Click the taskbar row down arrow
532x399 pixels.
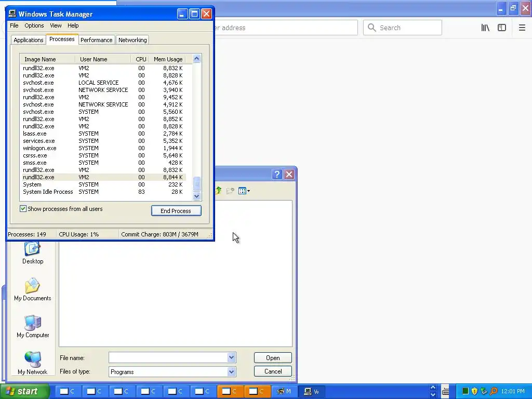tap(433, 395)
